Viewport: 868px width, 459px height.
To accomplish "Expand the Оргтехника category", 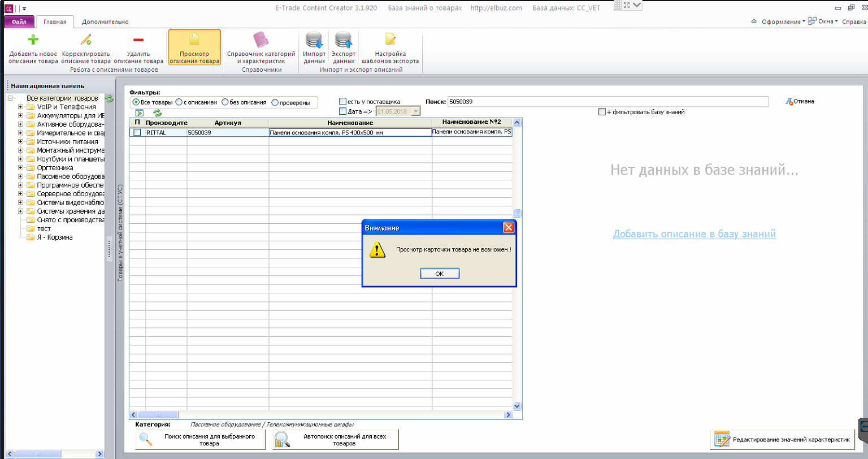I will [x=20, y=168].
